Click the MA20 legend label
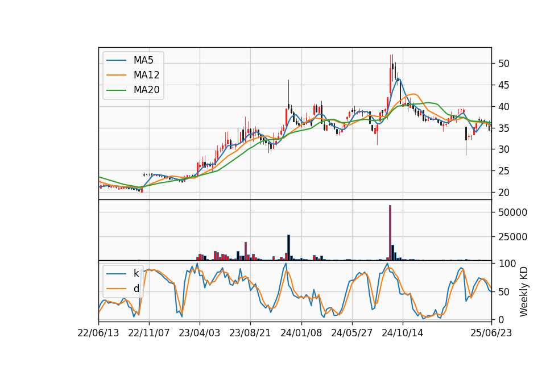The height and width of the screenshot is (392, 546). click(146, 90)
